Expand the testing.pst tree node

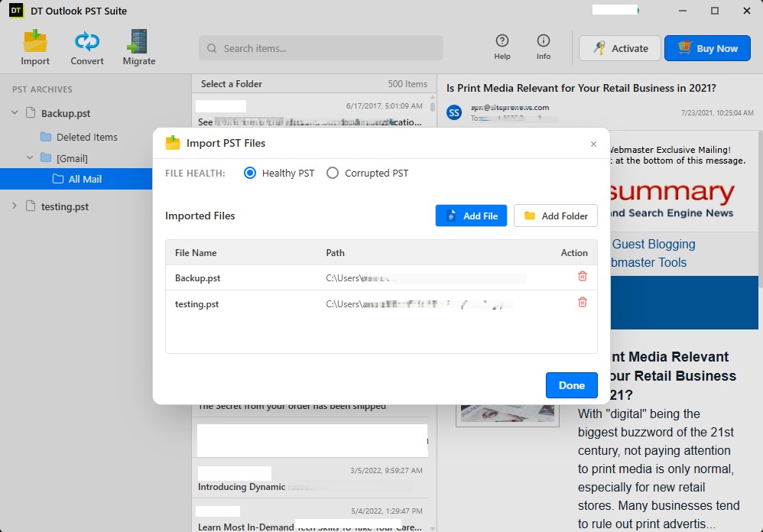(15, 206)
